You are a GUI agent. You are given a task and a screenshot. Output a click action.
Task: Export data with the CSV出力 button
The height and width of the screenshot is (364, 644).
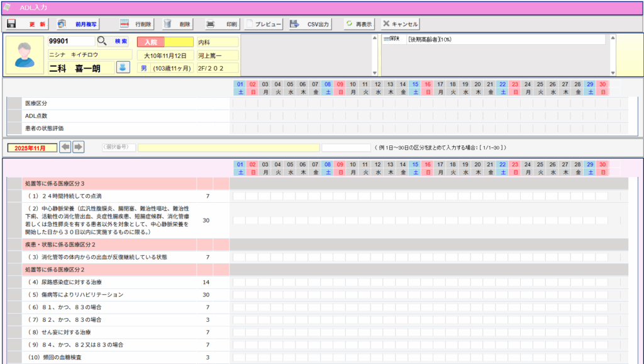click(x=310, y=24)
